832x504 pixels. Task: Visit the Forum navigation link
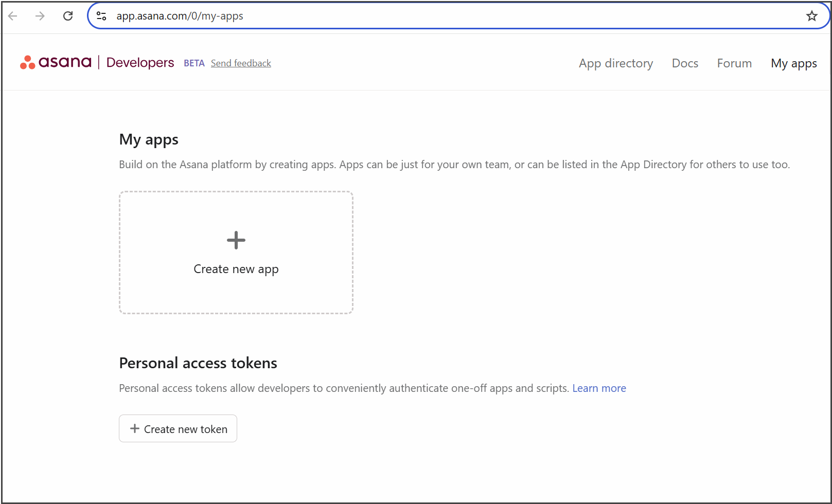click(x=734, y=63)
